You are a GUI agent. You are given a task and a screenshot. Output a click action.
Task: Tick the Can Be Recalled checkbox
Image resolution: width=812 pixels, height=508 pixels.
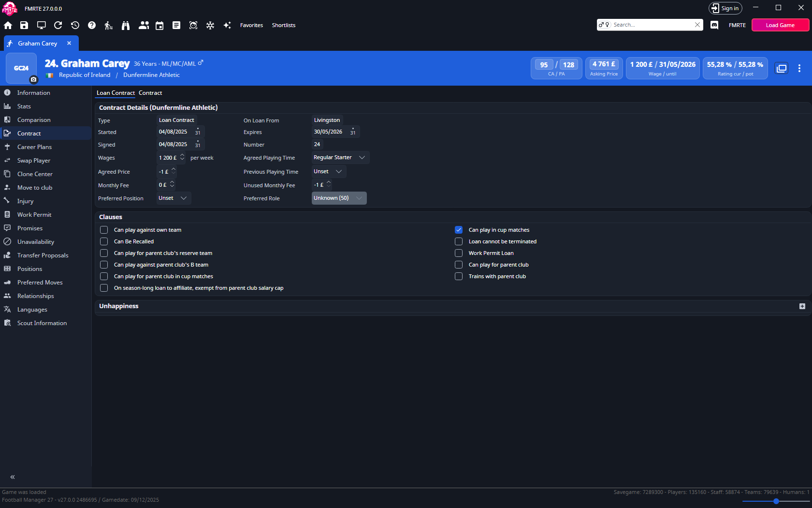pyautogui.click(x=104, y=241)
